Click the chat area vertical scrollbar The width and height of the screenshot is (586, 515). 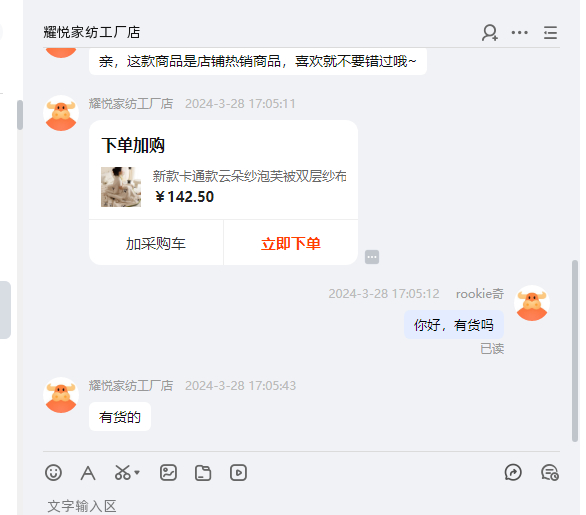click(x=575, y=351)
